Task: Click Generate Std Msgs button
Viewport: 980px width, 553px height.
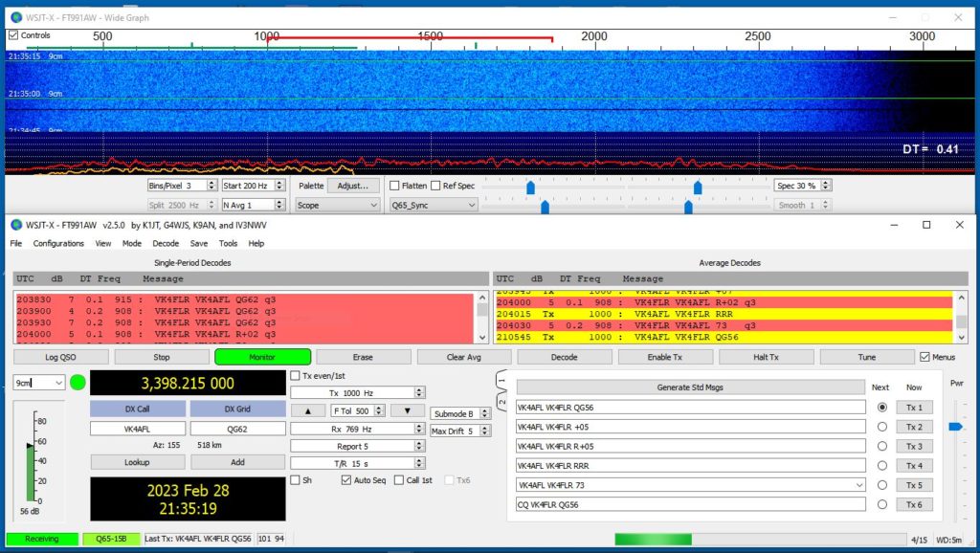Action: coord(690,387)
